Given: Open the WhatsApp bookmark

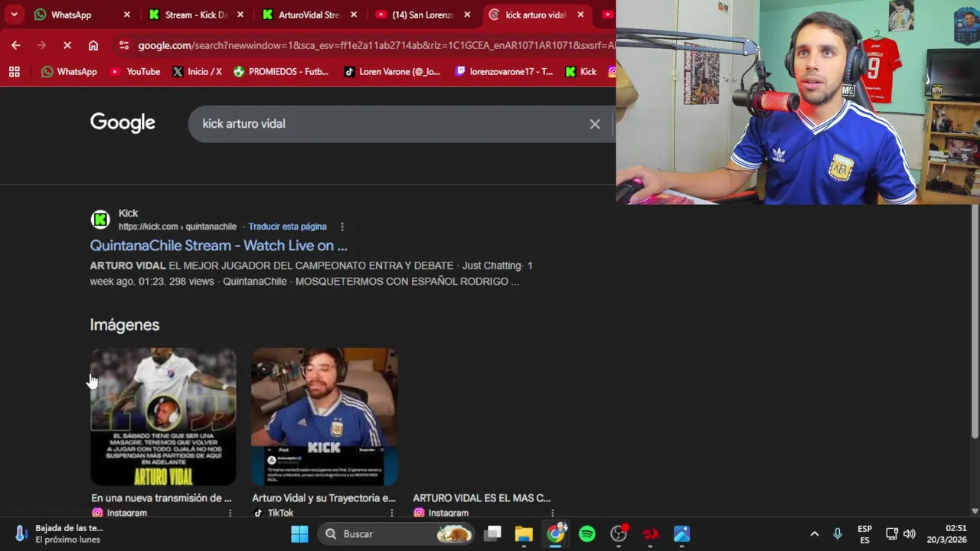Looking at the screenshot, I should tap(69, 71).
